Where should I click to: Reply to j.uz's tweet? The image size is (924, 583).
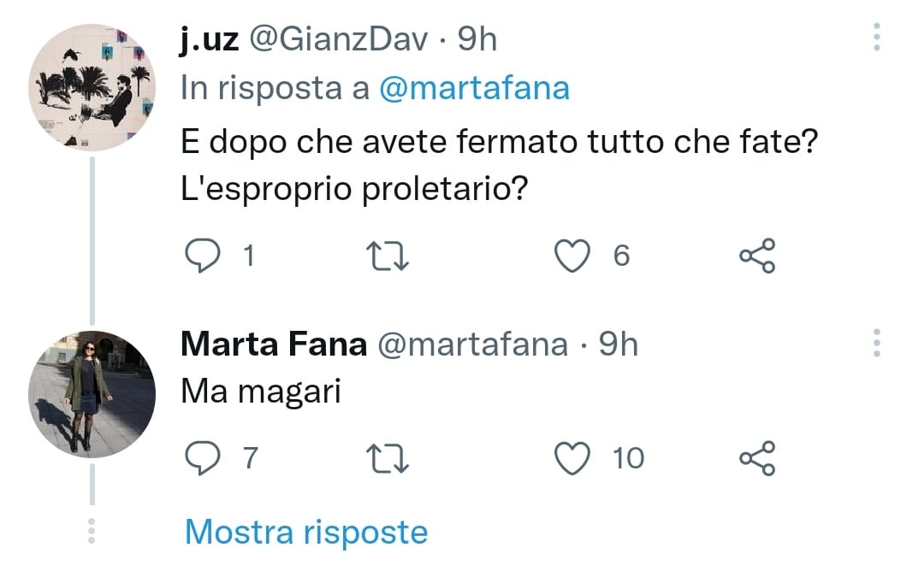202,256
